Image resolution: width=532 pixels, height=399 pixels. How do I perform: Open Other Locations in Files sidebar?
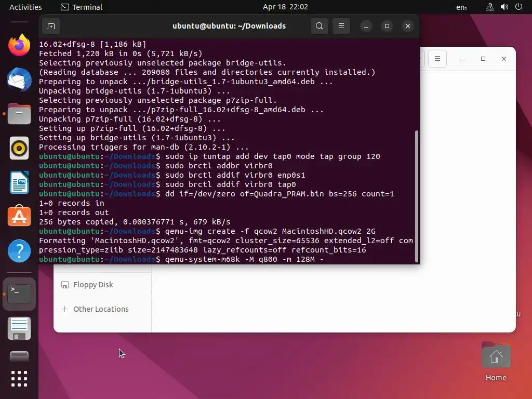[x=102, y=309]
